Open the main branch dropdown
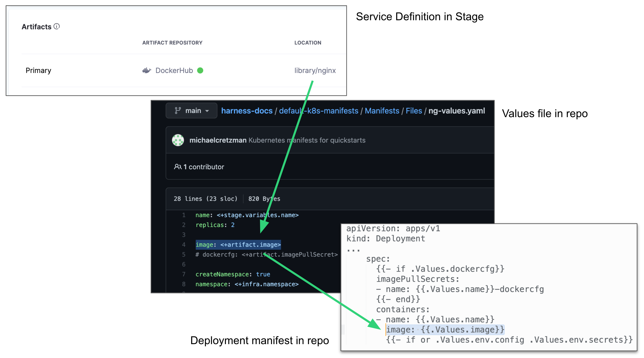The width and height of the screenshot is (644, 358). (x=192, y=111)
